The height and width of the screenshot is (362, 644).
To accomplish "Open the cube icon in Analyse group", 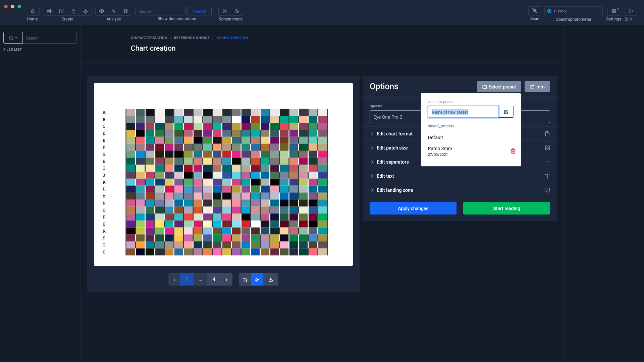I will tap(102, 11).
